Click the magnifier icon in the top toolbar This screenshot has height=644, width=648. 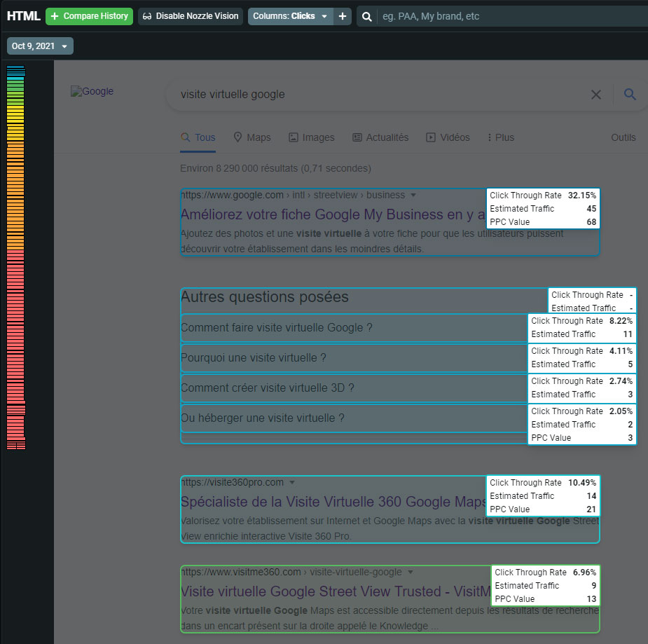(366, 17)
